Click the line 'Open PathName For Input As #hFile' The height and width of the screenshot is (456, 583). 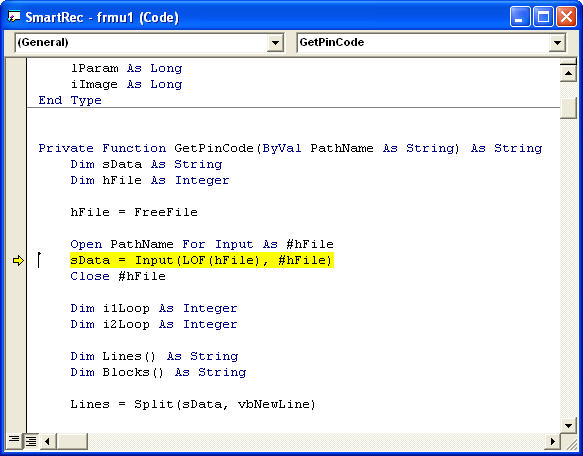tap(202, 244)
